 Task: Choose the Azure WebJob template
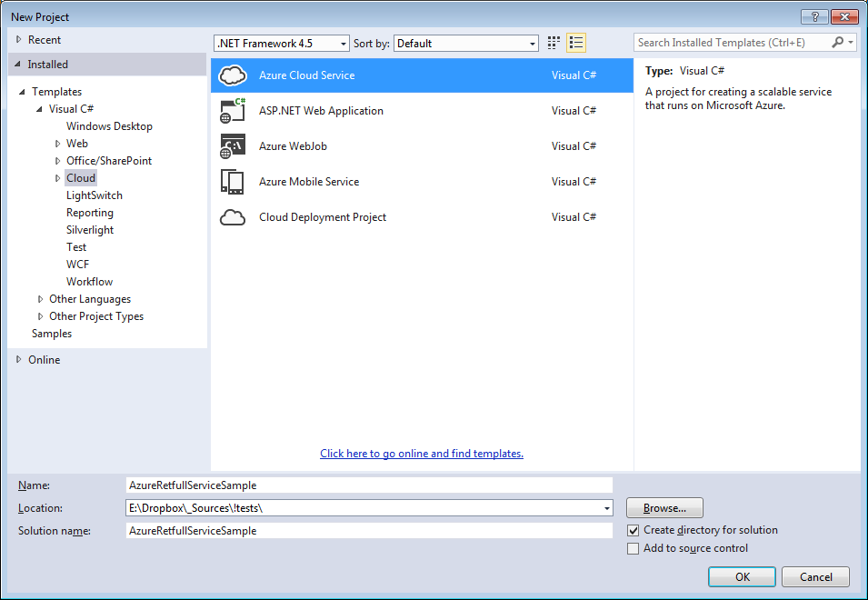pos(422,146)
